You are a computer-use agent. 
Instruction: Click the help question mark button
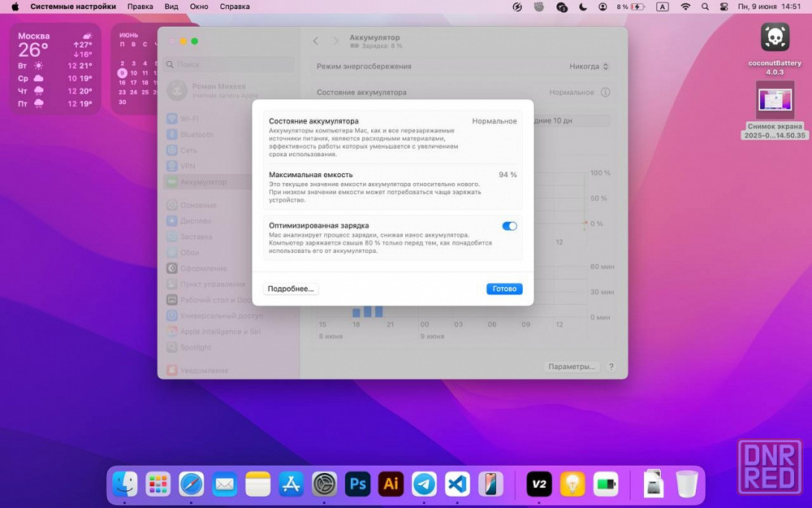click(611, 367)
